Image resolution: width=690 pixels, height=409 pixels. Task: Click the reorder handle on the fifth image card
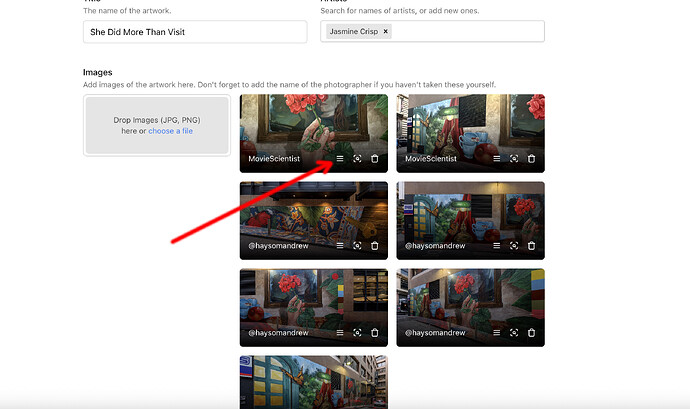pos(340,332)
